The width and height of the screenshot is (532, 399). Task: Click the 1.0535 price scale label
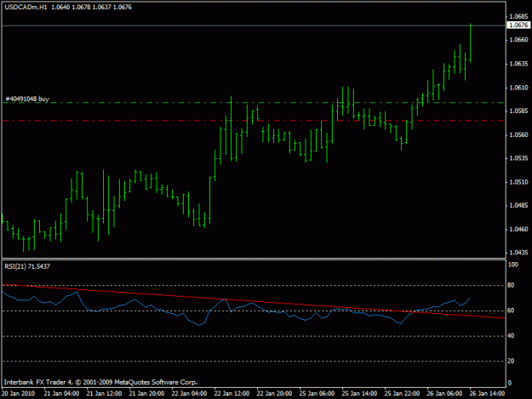click(518, 158)
